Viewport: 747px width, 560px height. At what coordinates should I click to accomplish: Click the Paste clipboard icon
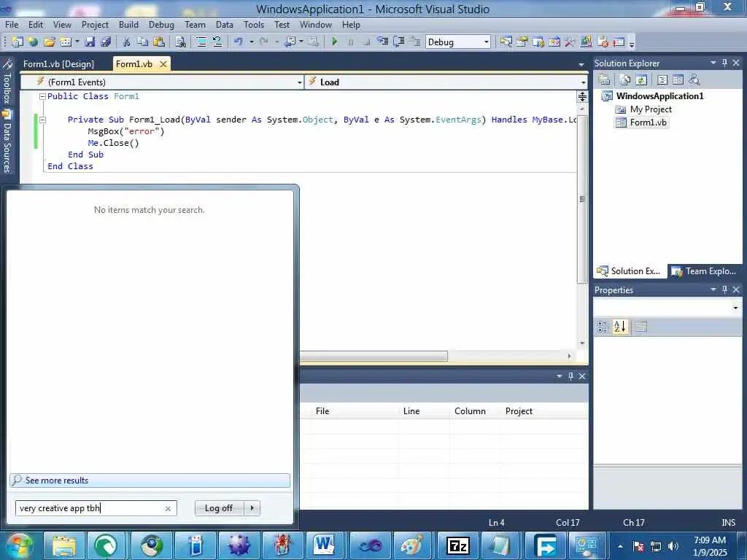click(x=159, y=42)
